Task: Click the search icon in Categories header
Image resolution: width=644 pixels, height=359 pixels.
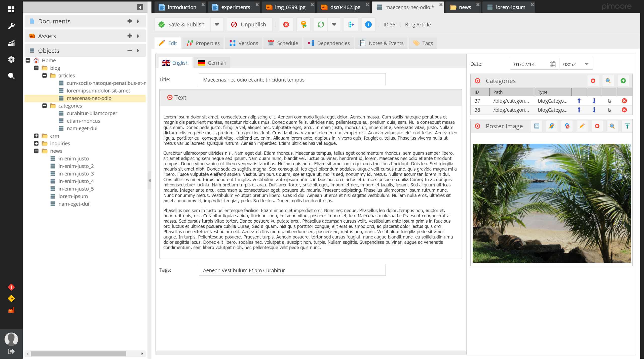Action: pos(608,81)
